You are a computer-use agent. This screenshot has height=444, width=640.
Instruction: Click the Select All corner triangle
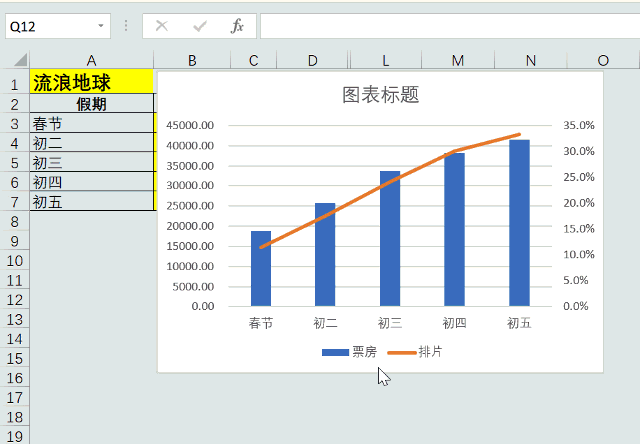20,60
